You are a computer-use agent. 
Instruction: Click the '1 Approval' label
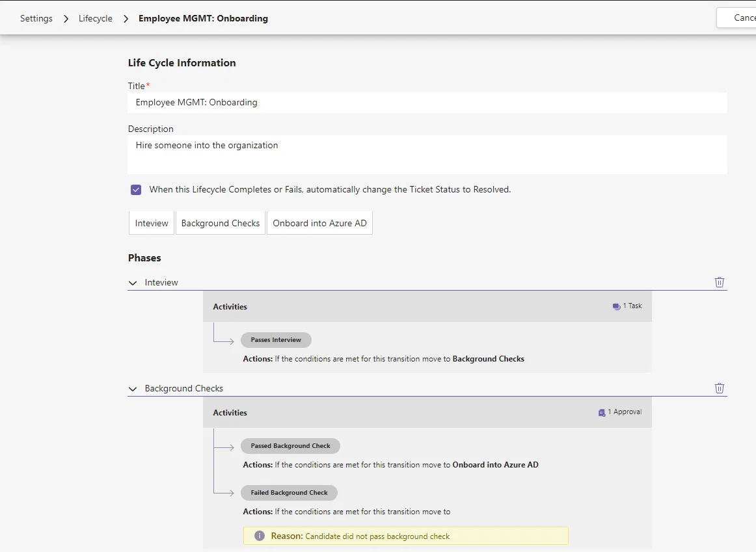[x=625, y=412]
